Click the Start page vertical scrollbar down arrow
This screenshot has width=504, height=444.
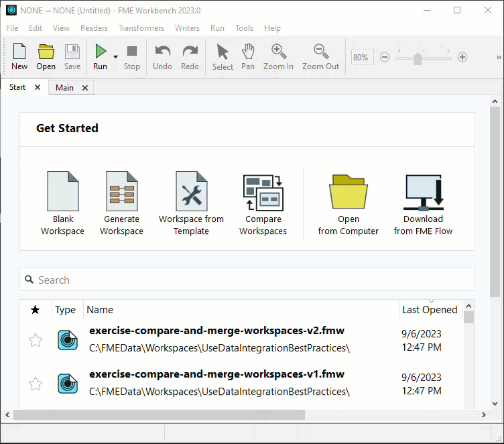(495, 404)
